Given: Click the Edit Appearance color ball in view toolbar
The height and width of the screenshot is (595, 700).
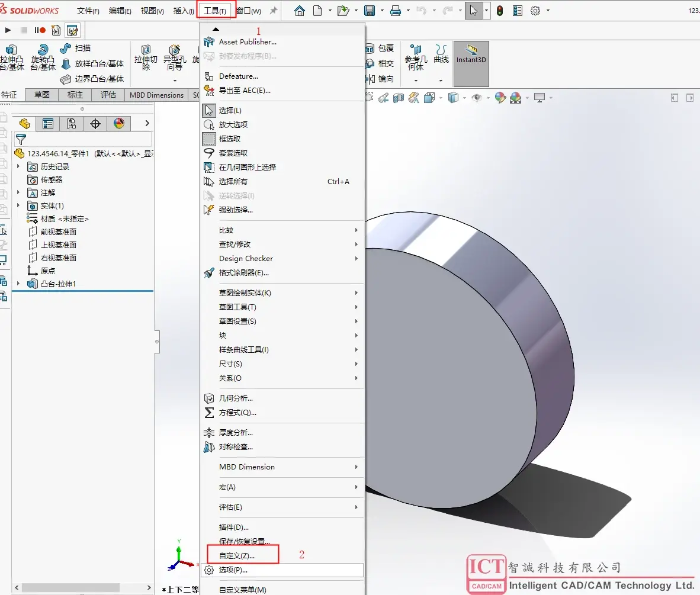Looking at the screenshot, I should click(x=500, y=98).
